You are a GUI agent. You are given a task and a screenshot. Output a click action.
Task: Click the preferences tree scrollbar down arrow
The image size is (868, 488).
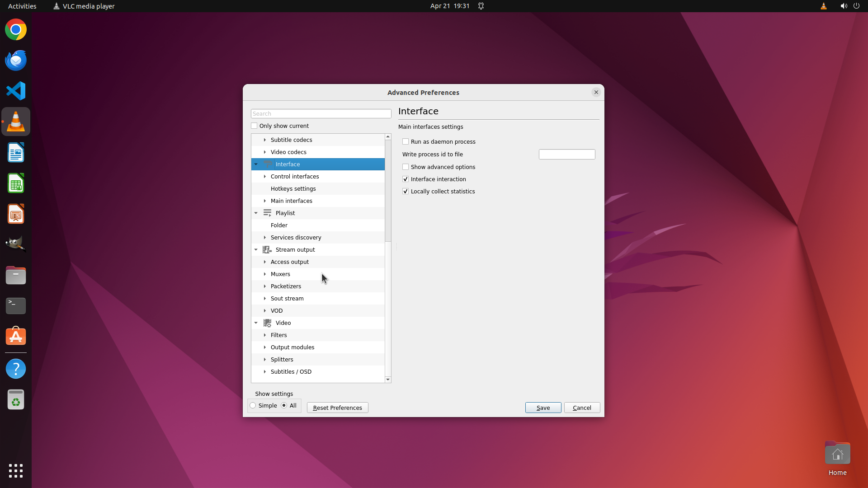(388, 380)
